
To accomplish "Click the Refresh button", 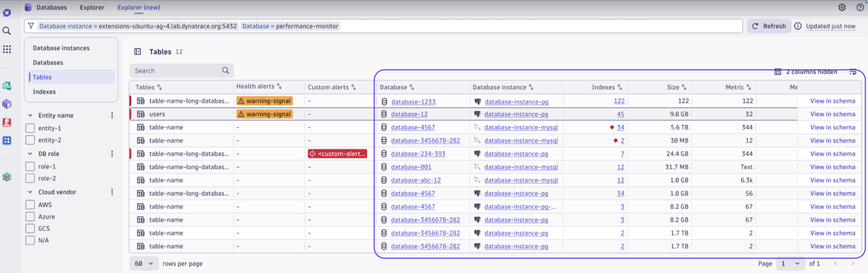I will point(769,26).
